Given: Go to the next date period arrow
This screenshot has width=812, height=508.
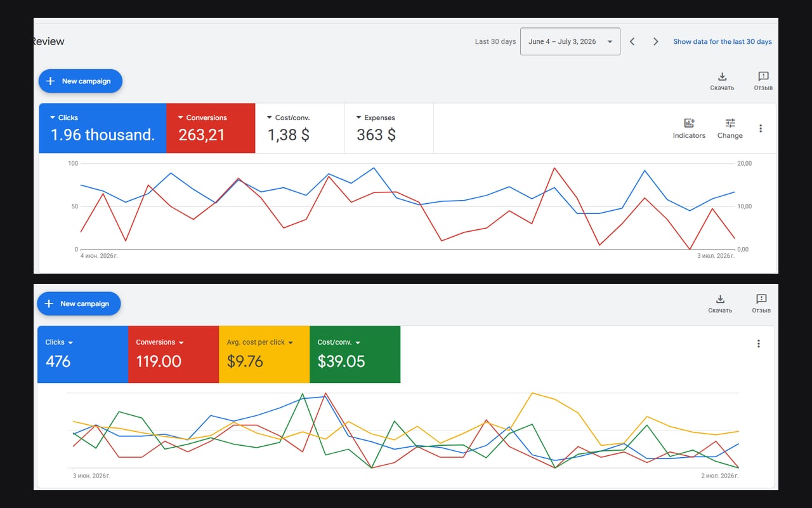Looking at the screenshot, I should click(x=655, y=41).
